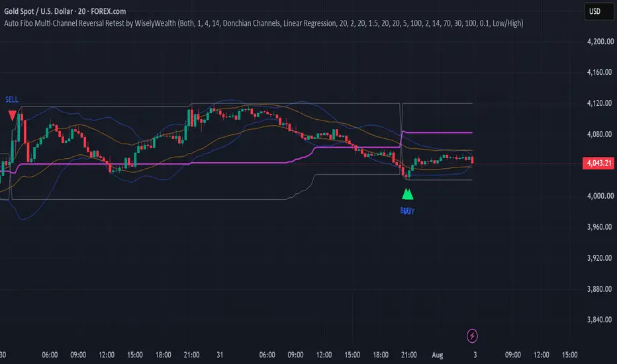Screen dimensions: 617x364
Task: Click the 4,000.00 price axis label
Action: pos(600,196)
